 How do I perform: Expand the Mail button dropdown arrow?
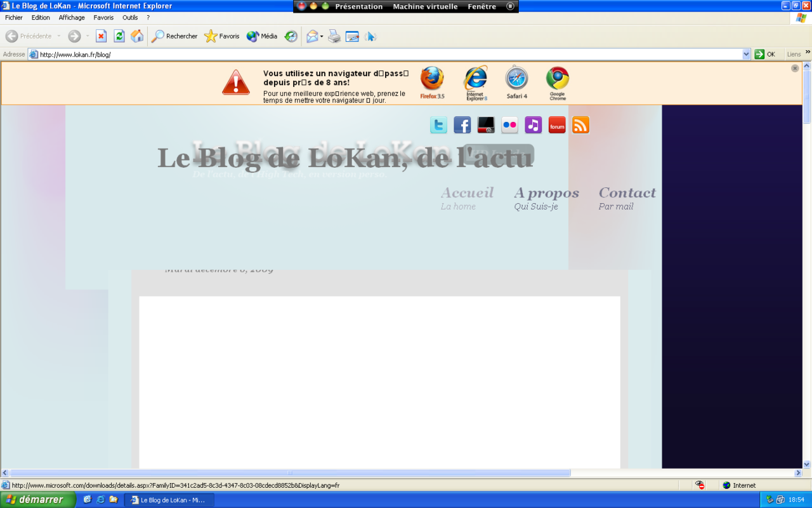(x=322, y=36)
